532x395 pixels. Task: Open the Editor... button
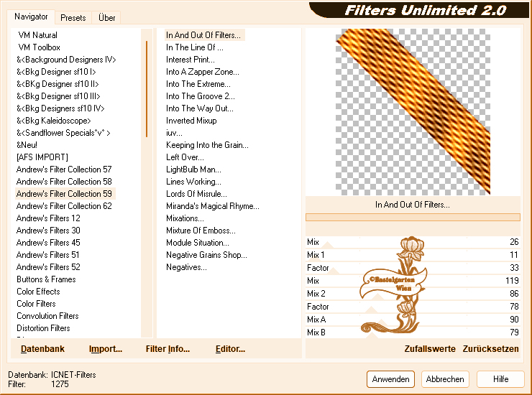coord(230,349)
